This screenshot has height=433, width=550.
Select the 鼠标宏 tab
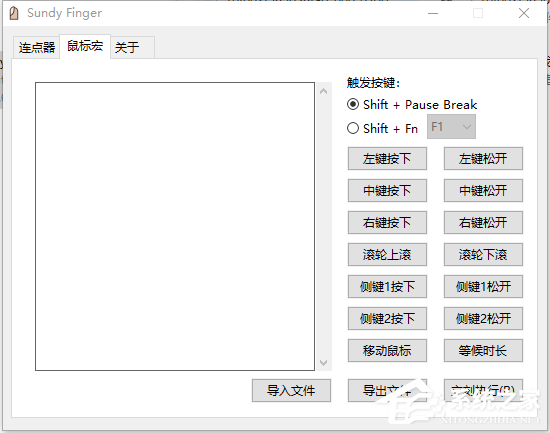[85, 46]
